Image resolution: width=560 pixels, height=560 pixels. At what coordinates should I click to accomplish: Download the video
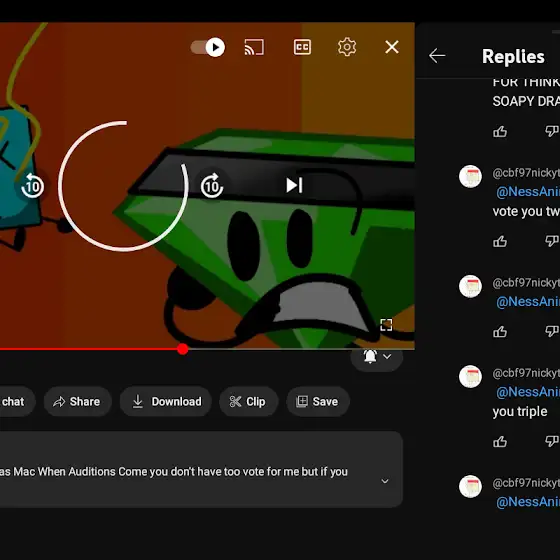click(x=166, y=401)
